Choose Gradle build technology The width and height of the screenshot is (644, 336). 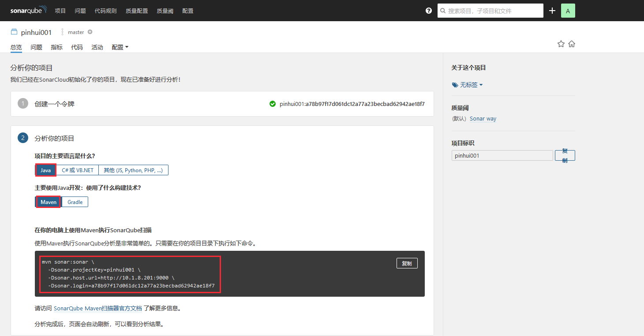[x=75, y=202]
